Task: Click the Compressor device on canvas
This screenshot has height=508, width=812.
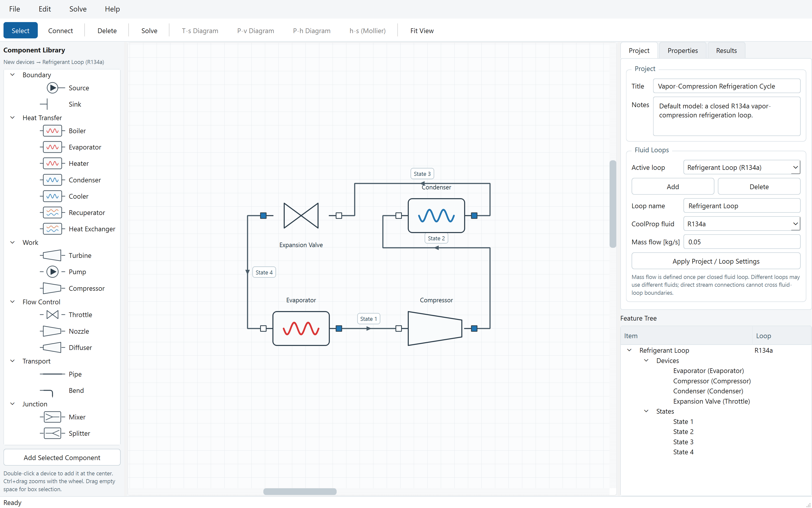Action: (435, 328)
